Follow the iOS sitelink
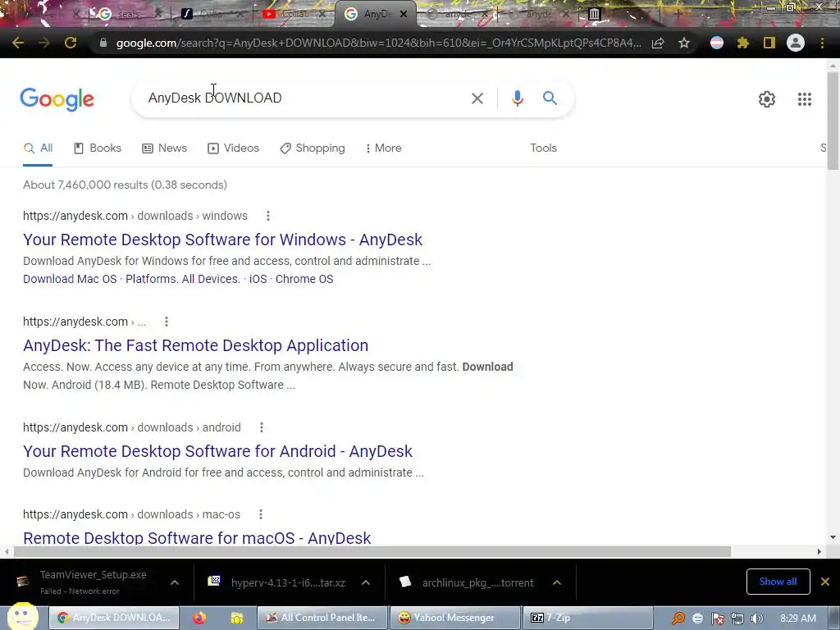Viewport: 840px width, 630px height. click(258, 279)
